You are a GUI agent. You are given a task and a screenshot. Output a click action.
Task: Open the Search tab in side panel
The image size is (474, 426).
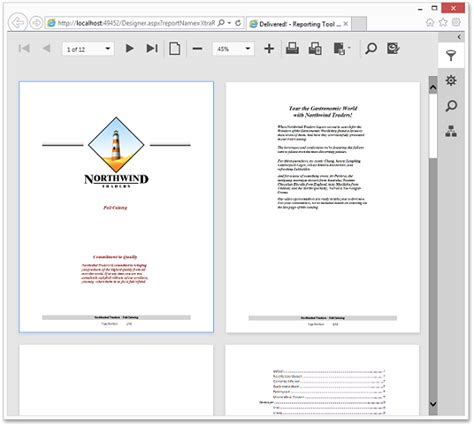click(451, 106)
